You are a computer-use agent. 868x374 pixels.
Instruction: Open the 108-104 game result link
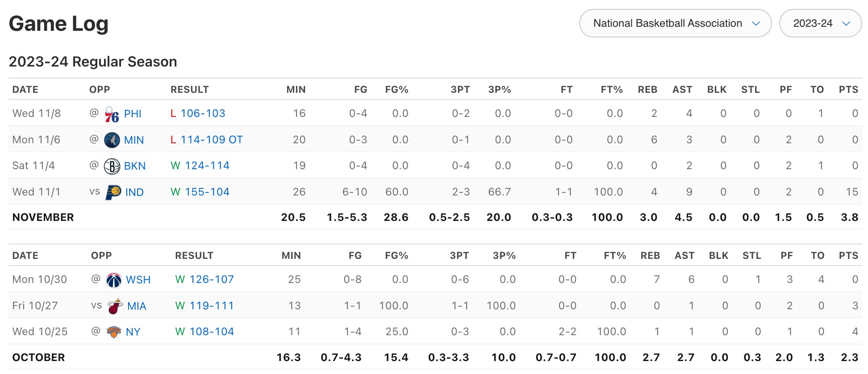(212, 332)
